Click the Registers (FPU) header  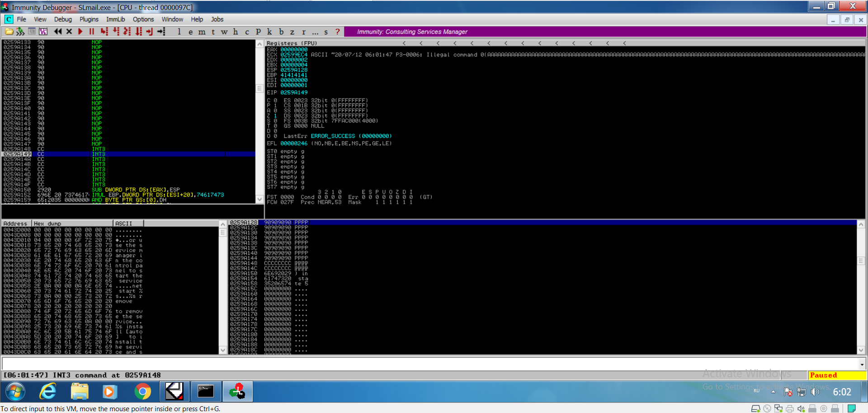(292, 43)
